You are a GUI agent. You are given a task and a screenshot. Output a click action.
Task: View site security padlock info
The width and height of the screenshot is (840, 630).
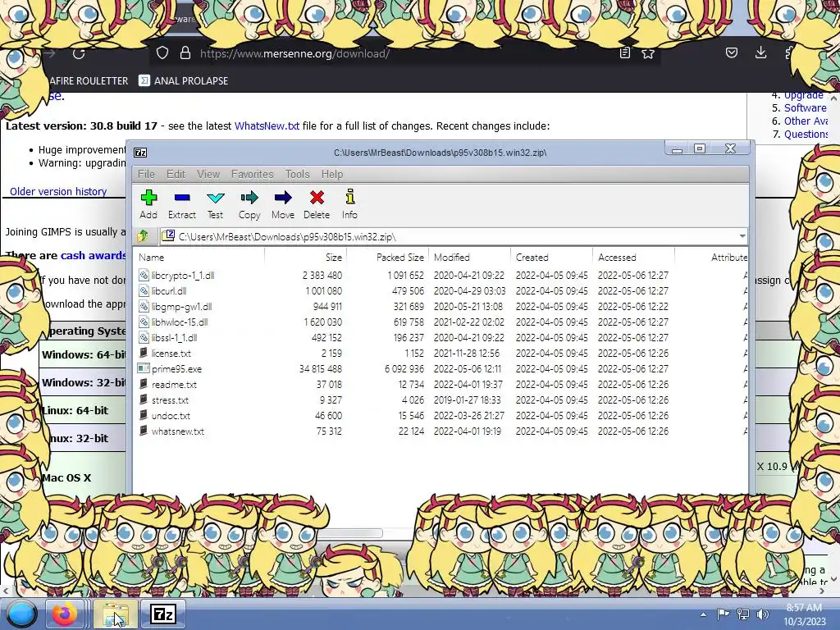pyautogui.click(x=185, y=53)
